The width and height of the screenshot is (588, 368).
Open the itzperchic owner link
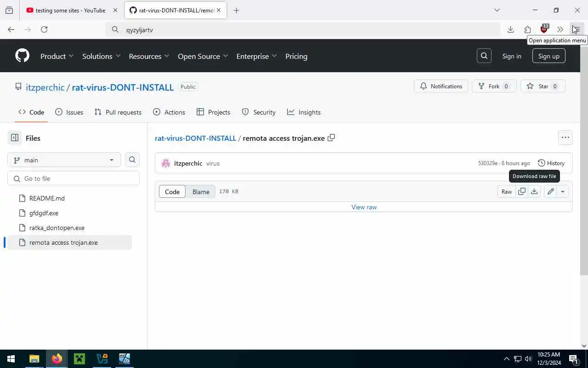45,87
